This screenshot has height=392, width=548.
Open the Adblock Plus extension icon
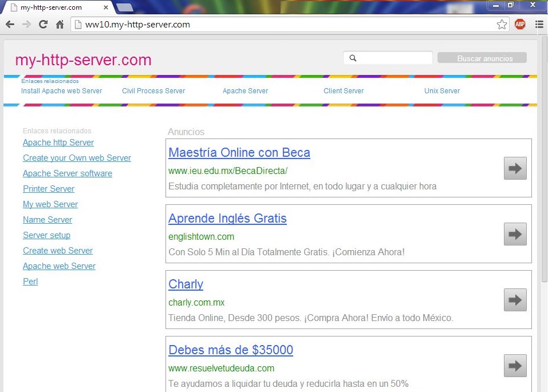pos(520,24)
